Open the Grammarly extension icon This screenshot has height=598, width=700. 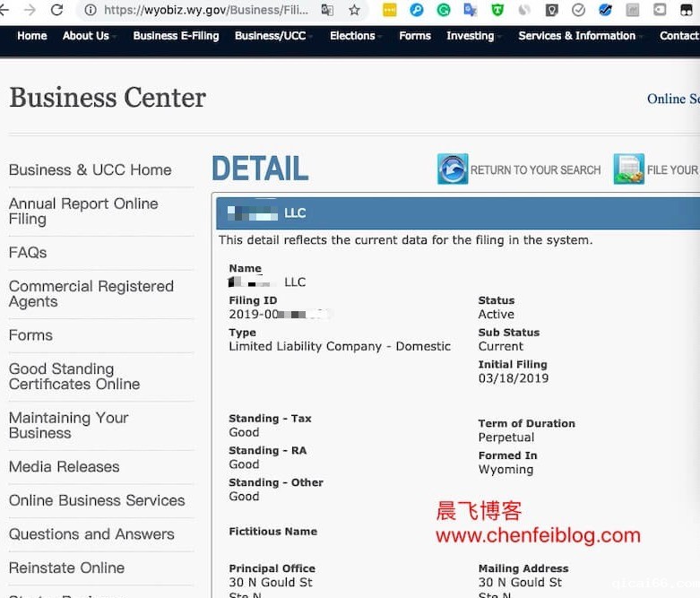point(444,11)
